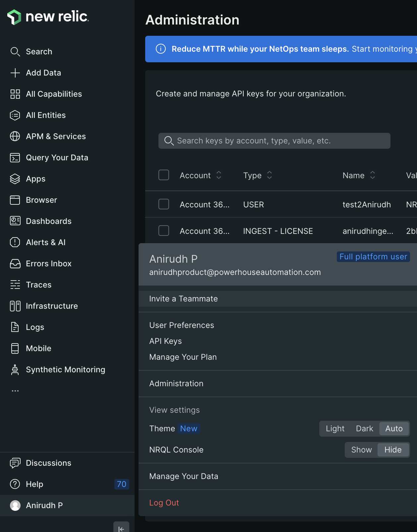
Task: Open Dashboards icon in sidebar
Action: [x=15, y=221]
